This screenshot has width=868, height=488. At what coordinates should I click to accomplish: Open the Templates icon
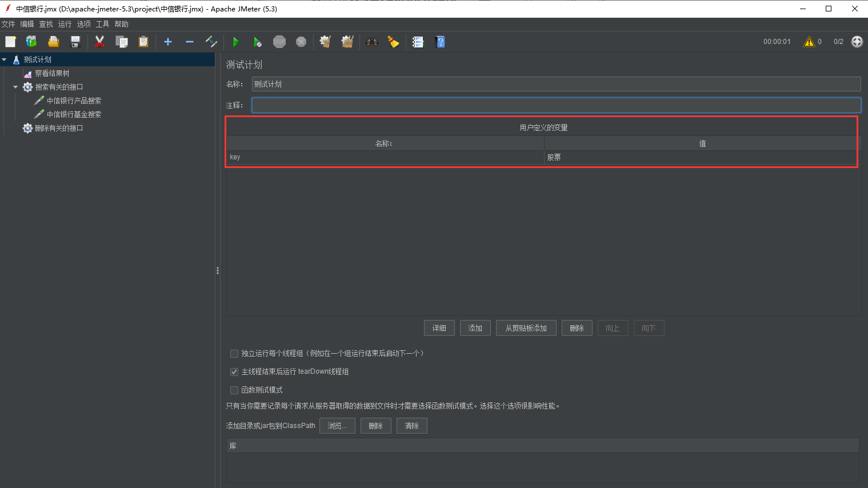tap(31, 42)
